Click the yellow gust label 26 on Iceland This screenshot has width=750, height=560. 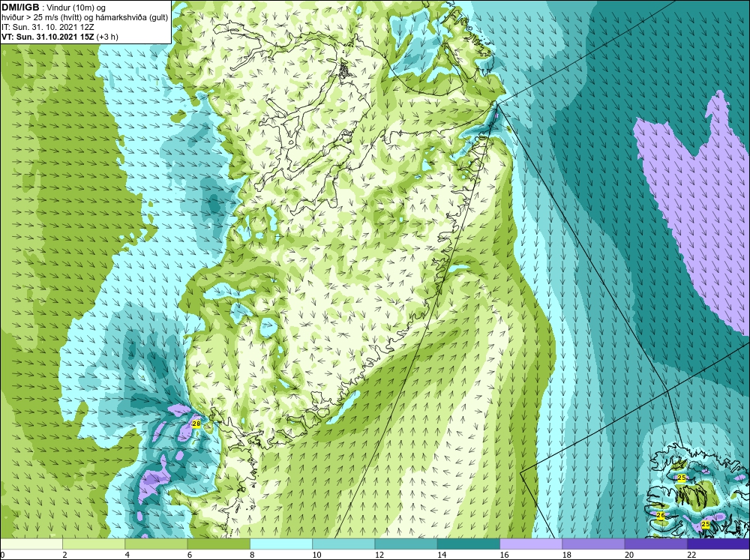[661, 516]
